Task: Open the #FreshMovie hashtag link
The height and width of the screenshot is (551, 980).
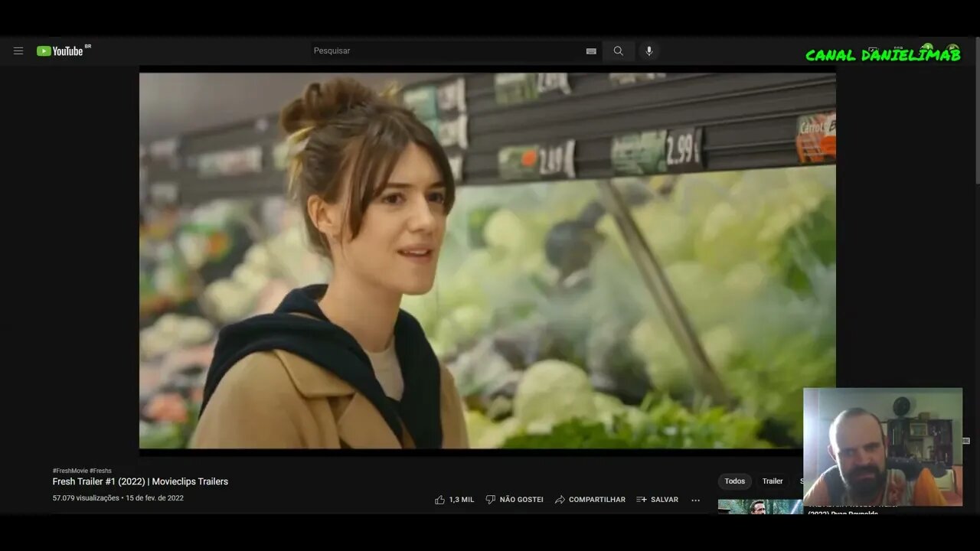Action: click(x=70, y=471)
